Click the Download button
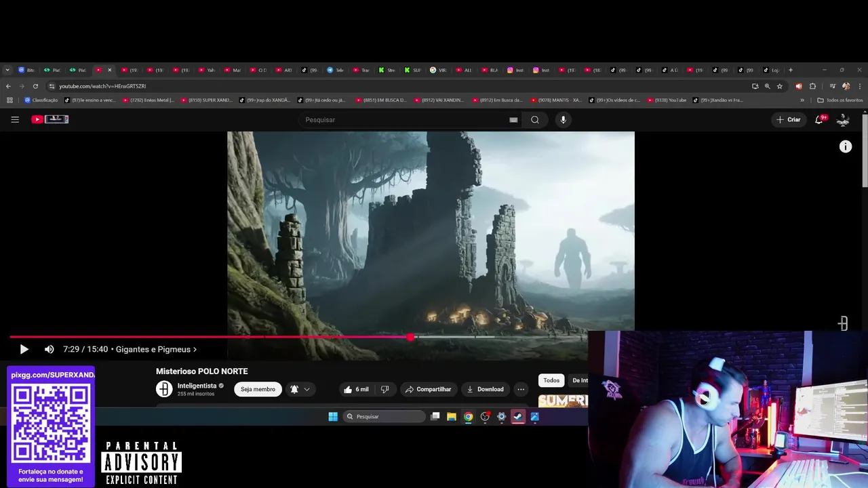Image resolution: width=868 pixels, height=488 pixels. point(485,389)
